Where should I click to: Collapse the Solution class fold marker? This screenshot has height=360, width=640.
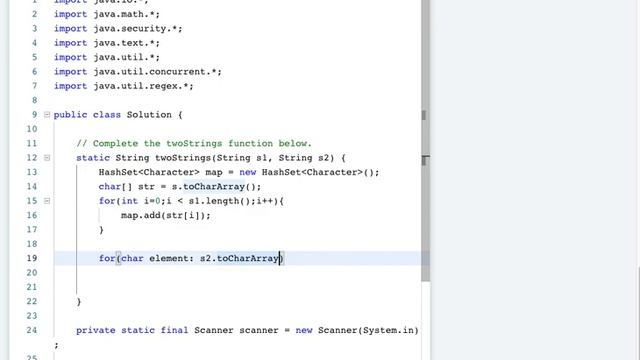47,115
